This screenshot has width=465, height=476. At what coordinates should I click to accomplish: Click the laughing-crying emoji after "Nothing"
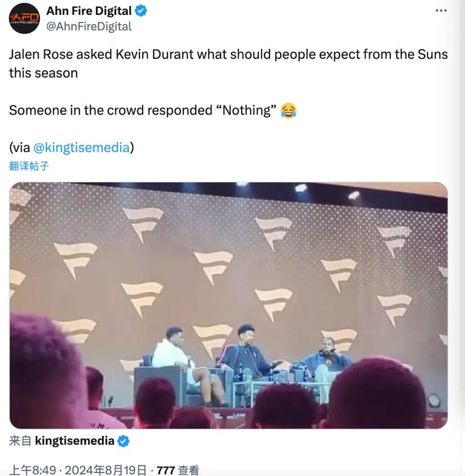(x=288, y=110)
